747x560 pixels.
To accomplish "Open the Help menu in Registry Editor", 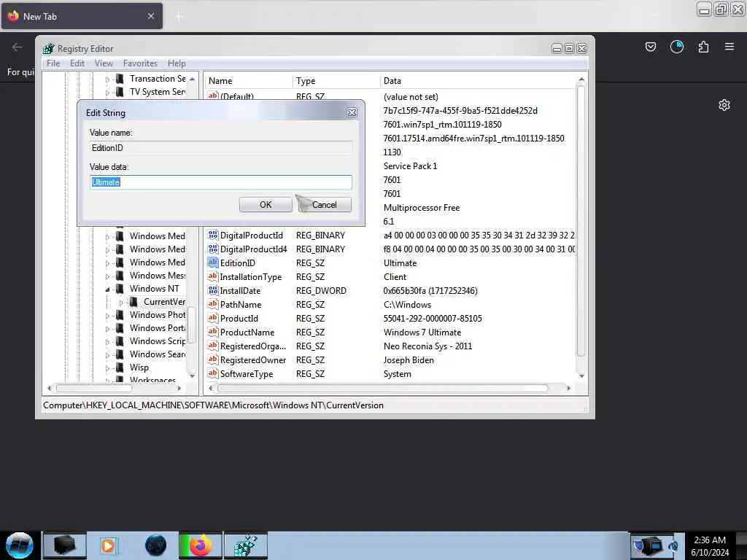I will click(x=177, y=63).
